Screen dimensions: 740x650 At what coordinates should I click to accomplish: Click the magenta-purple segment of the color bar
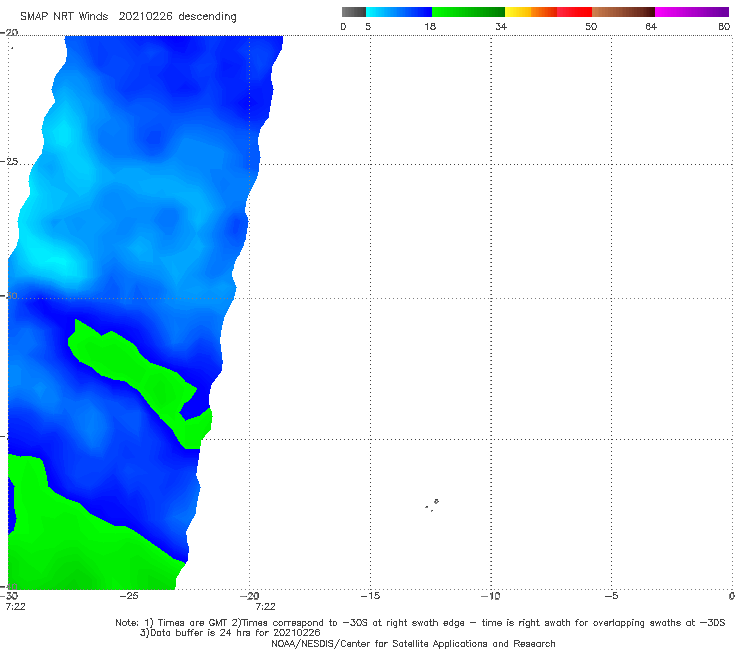click(692, 12)
